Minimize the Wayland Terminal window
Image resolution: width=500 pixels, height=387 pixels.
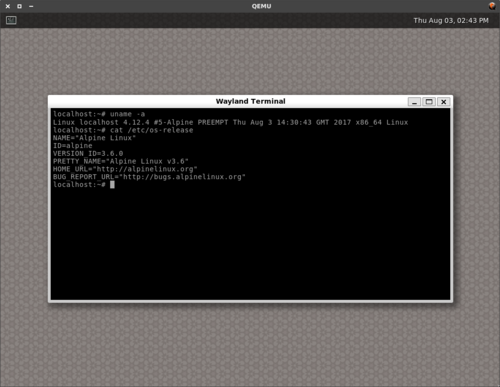click(414, 102)
